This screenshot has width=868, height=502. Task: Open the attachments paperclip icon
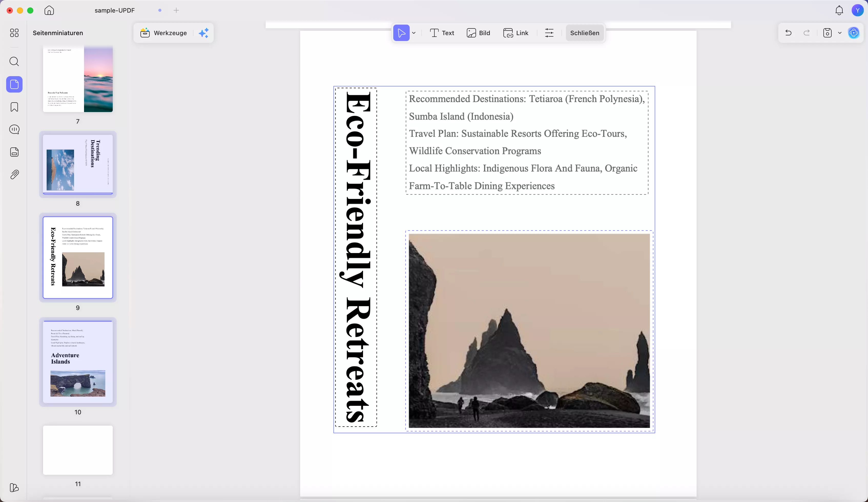click(14, 175)
